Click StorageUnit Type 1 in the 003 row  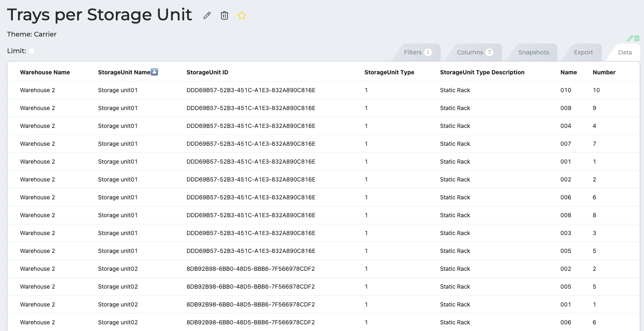point(366,233)
